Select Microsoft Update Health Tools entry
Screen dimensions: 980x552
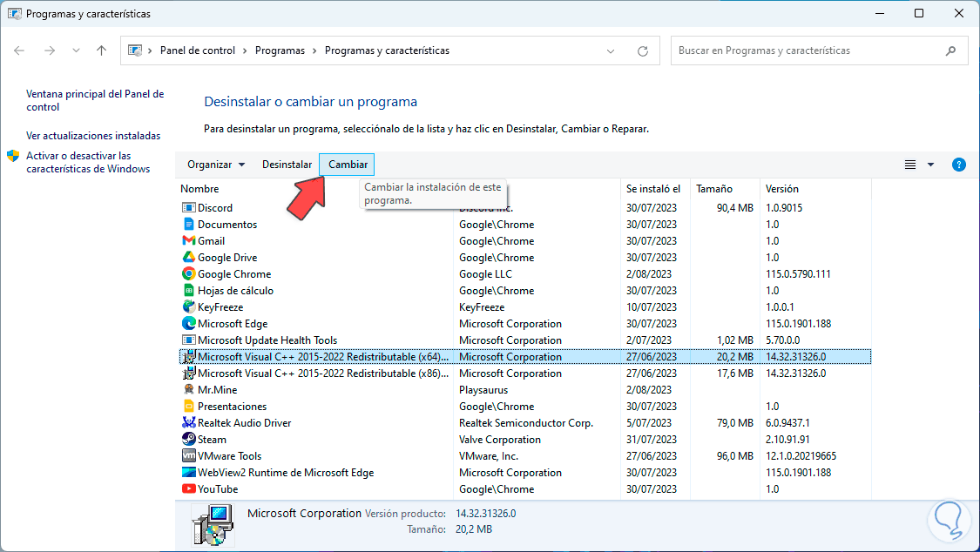click(267, 340)
